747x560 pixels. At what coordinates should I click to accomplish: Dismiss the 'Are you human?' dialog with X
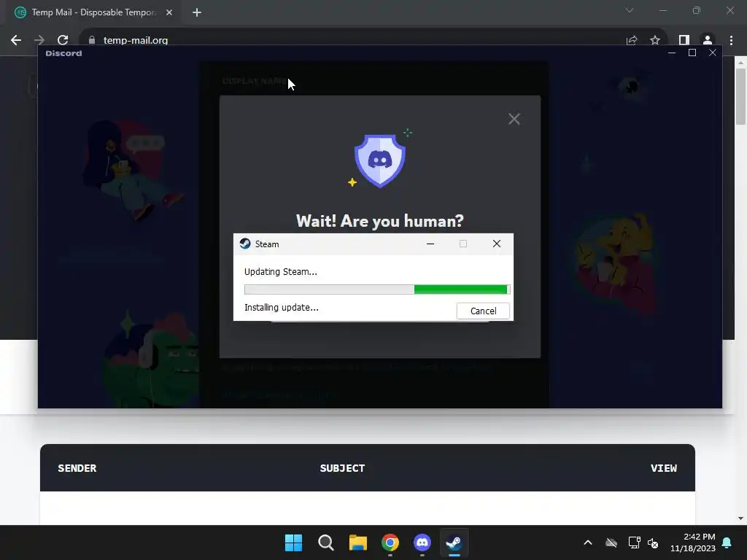pyautogui.click(x=514, y=119)
